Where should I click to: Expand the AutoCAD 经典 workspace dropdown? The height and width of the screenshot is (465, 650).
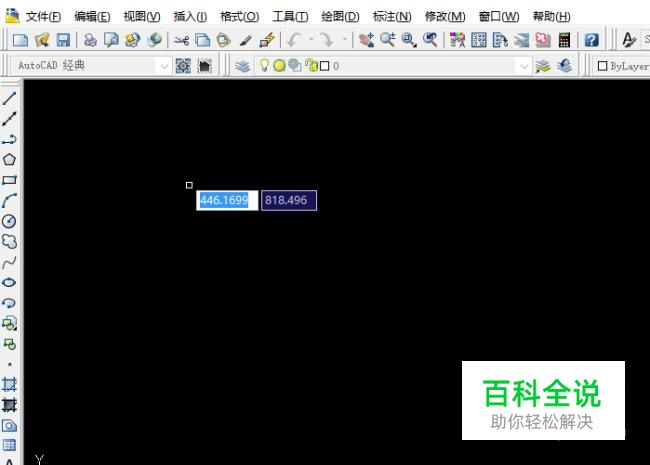click(164, 66)
